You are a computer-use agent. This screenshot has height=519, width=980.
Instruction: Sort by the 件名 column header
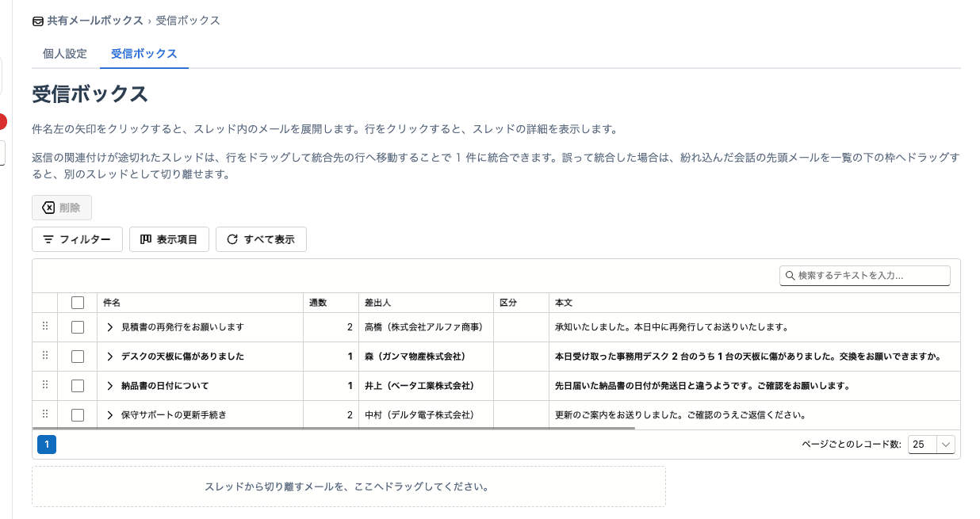tap(200, 303)
